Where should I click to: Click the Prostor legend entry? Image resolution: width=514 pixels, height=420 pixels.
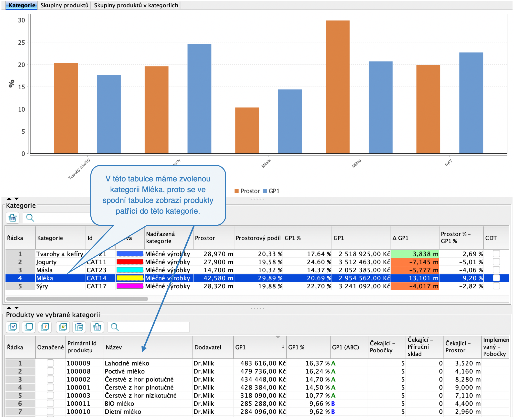point(247,191)
